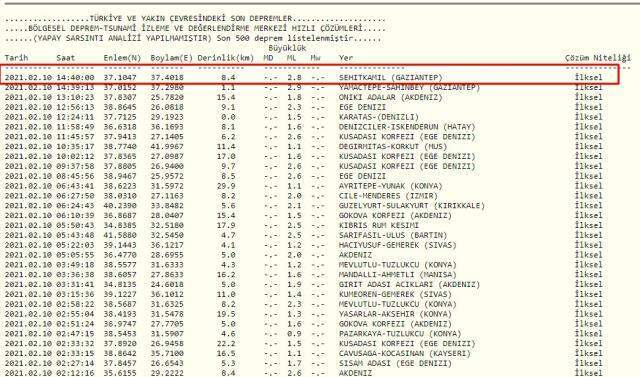
Task: Click GUZELYURT-SULAKYURT (KIRIKKALE) location
Action: (x=412, y=205)
